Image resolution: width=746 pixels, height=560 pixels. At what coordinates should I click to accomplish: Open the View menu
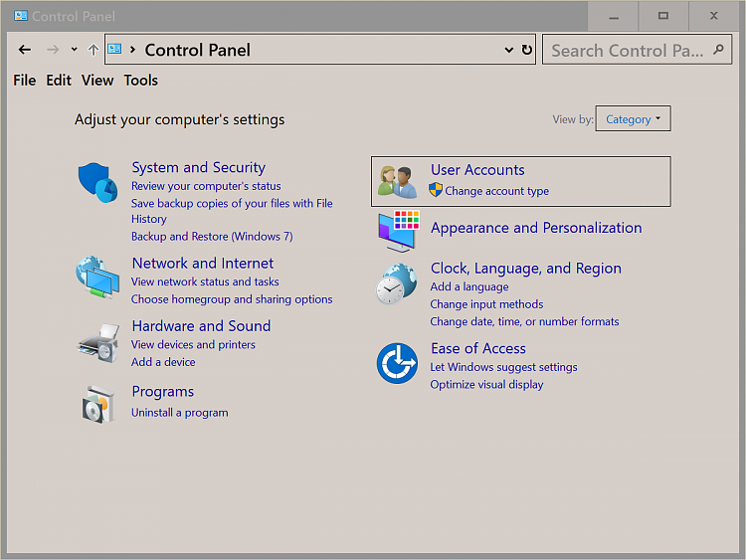tap(97, 81)
